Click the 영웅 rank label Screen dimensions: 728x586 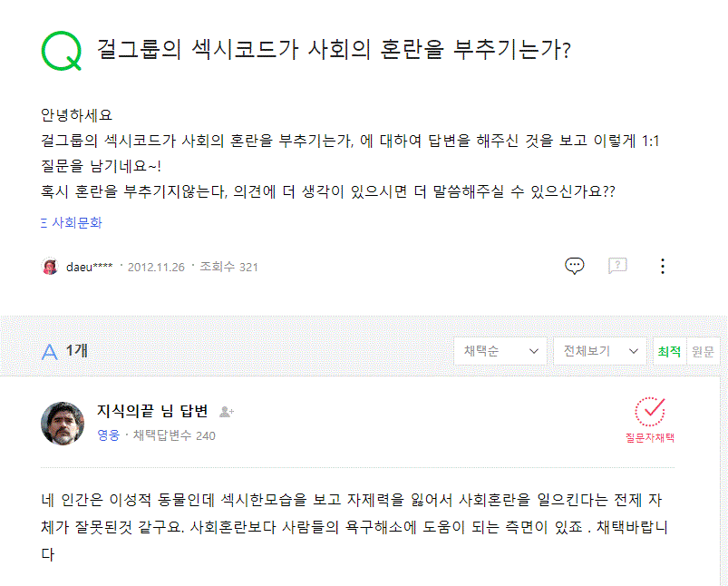108,435
